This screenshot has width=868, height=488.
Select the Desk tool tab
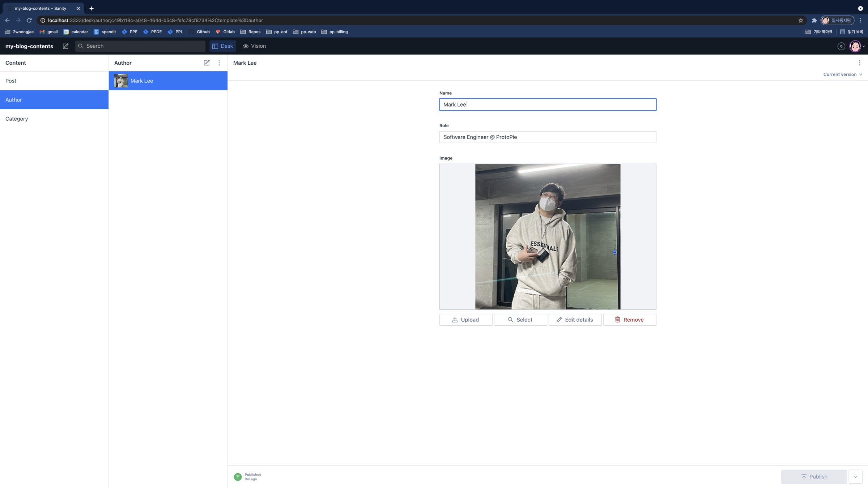click(x=222, y=46)
